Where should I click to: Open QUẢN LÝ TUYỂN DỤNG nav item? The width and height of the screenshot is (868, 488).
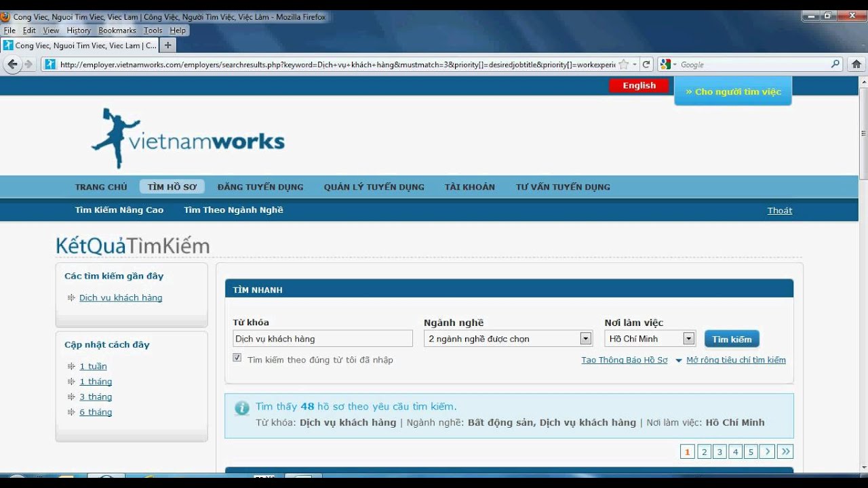[x=374, y=187]
